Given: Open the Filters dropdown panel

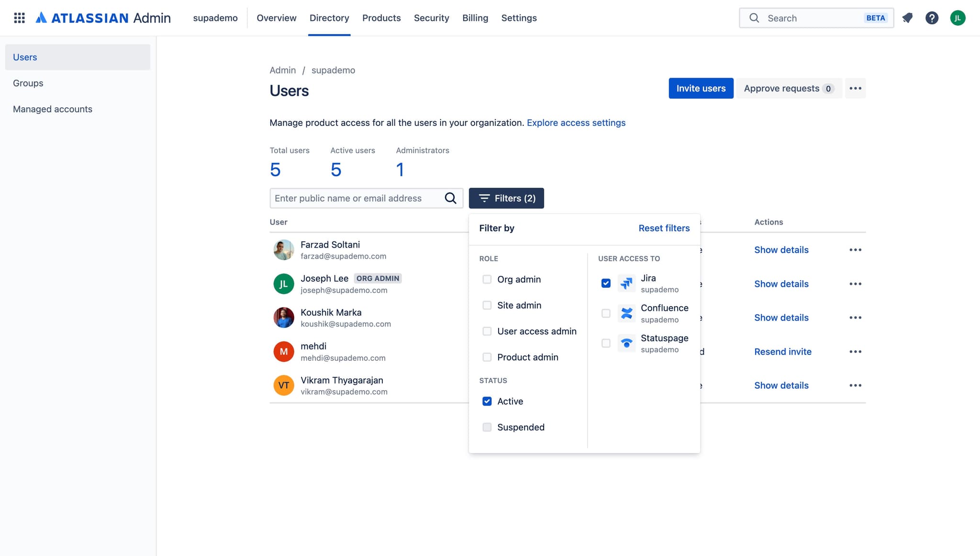Looking at the screenshot, I should click(506, 198).
